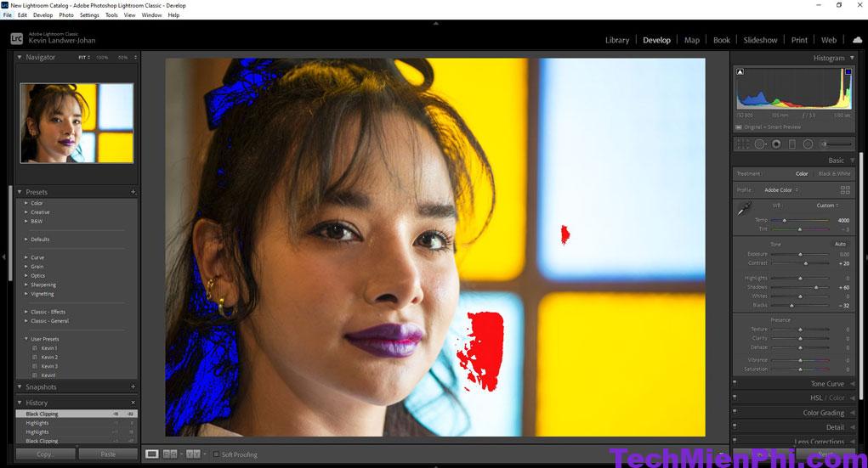Expand the Creative presets group
Viewport: 868px width, 468px height.
coord(26,211)
